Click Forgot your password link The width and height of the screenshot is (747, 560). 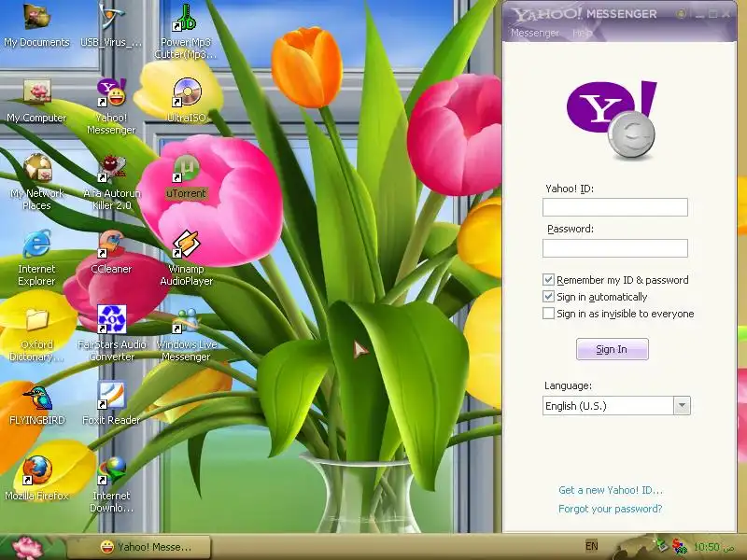pos(611,509)
